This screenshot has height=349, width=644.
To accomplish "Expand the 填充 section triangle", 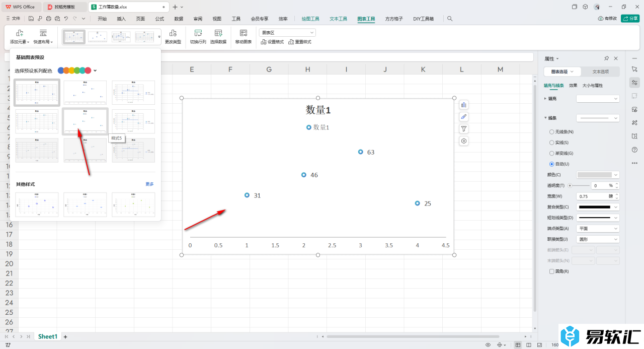I will (x=545, y=99).
